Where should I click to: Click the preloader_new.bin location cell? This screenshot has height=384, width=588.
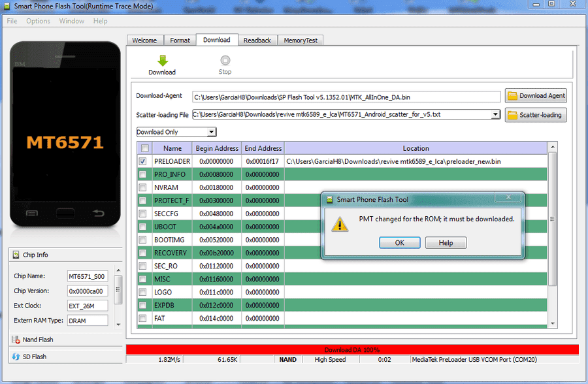coord(416,161)
